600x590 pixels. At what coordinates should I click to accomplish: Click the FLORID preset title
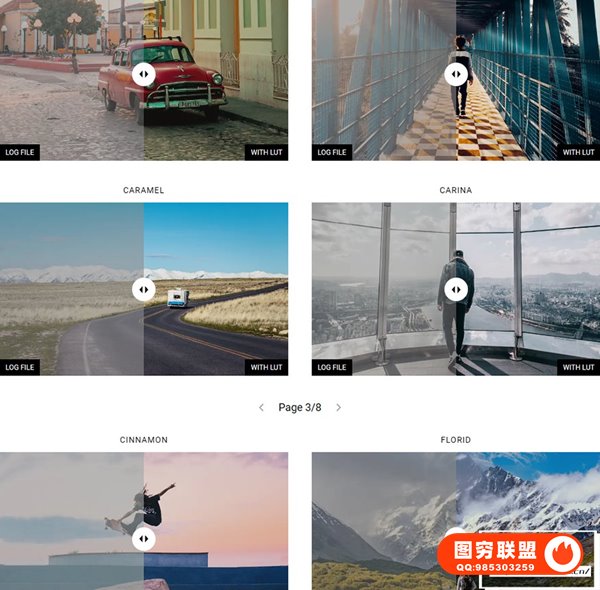456,440
